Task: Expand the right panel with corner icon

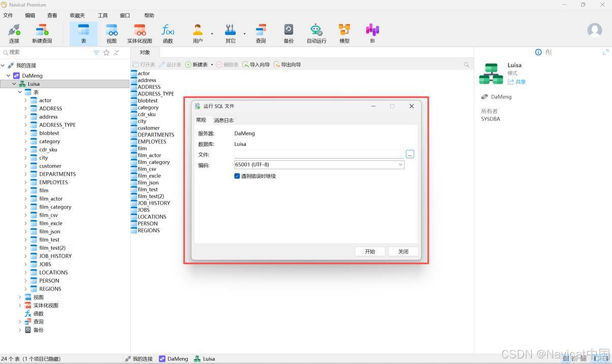Action: tap(605, 52)
